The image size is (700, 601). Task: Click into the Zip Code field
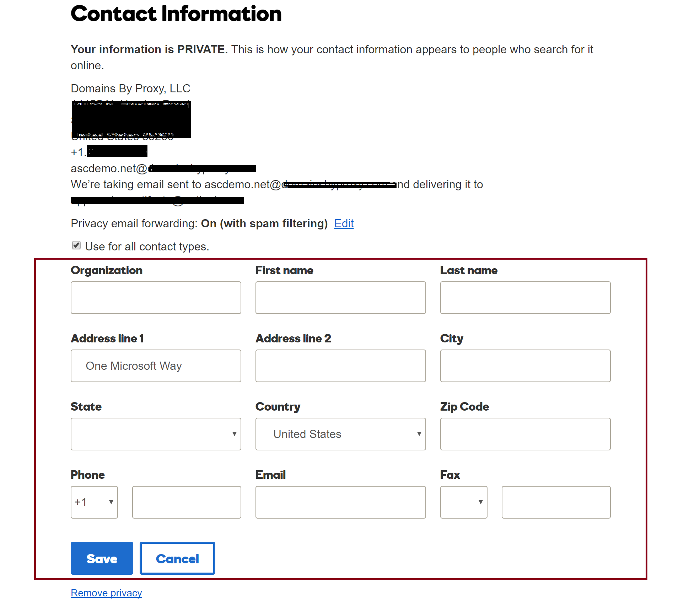(525, 434)
